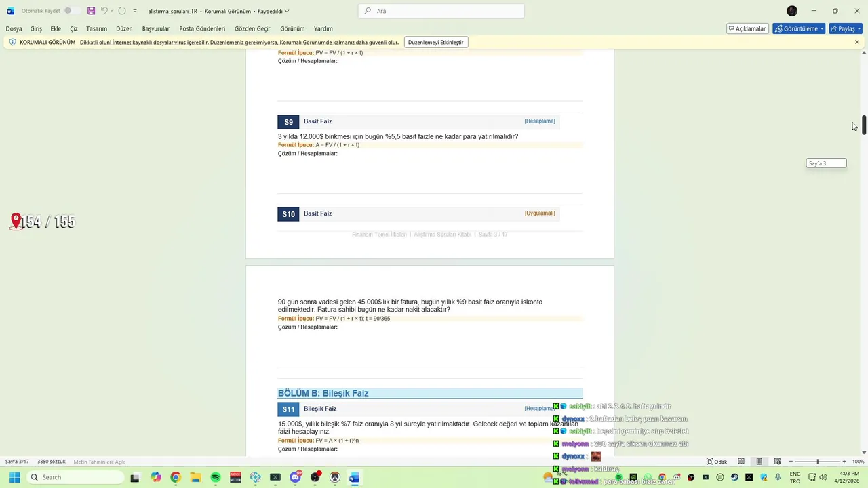This screenshot has width=868, height=488.
Task: Click the S11 question number badge
Action: pyautogui.click(x=288, y=409)
